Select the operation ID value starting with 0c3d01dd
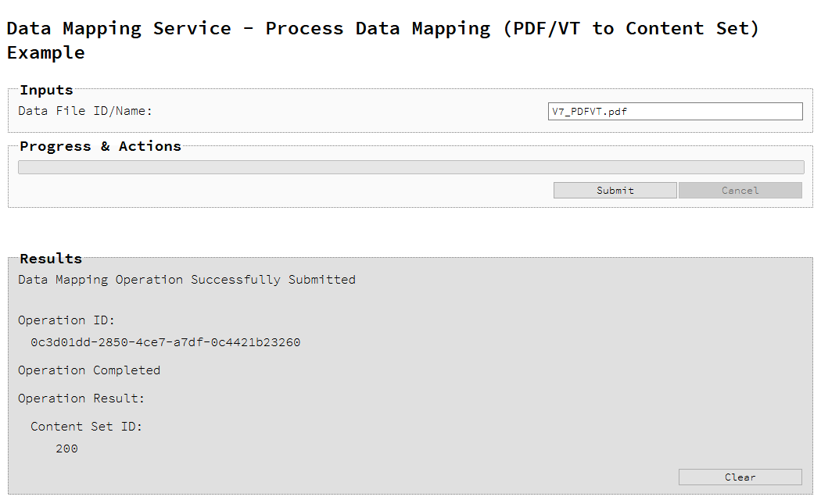Image resolution: width=821 pixels, height=504 pixels. coord(165,342)
